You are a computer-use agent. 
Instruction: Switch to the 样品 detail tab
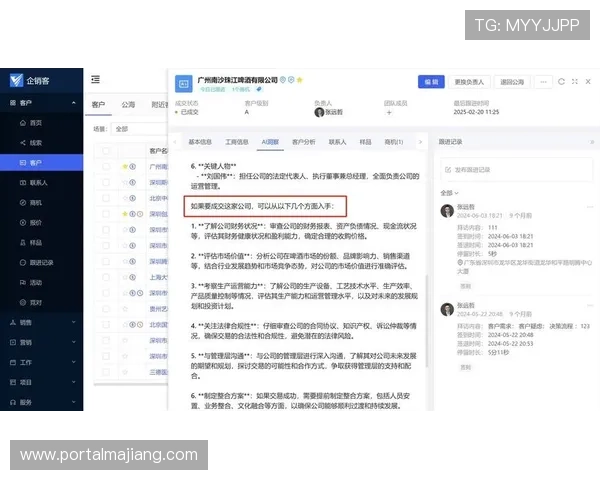click(x=365, y=142)
